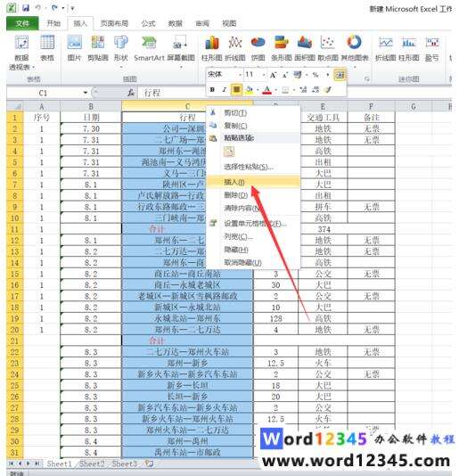
Task: Expand the Name Box dropdown arrow
Action: tap(86, 93)
